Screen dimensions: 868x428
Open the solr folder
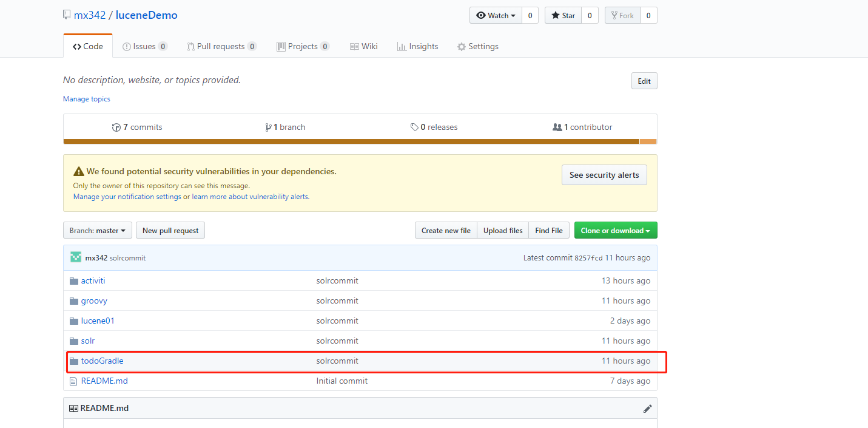(x=88, y=341)
